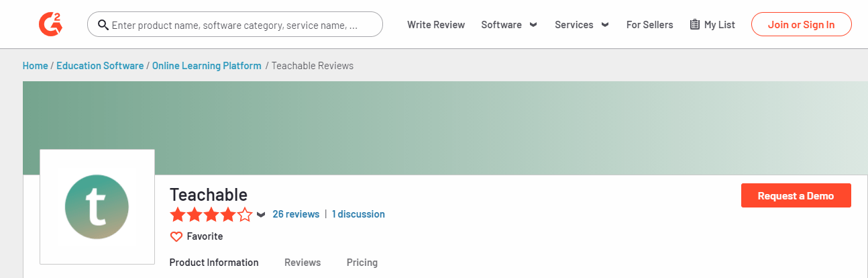Expand the rating breakdown chevron
The height and width of the screenshot is (278, 868).
click(x=261, y=215)
